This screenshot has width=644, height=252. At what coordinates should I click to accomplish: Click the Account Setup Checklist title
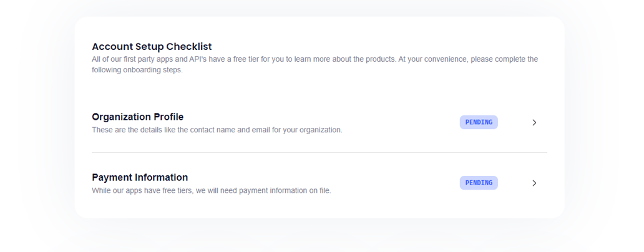point(152,46)
